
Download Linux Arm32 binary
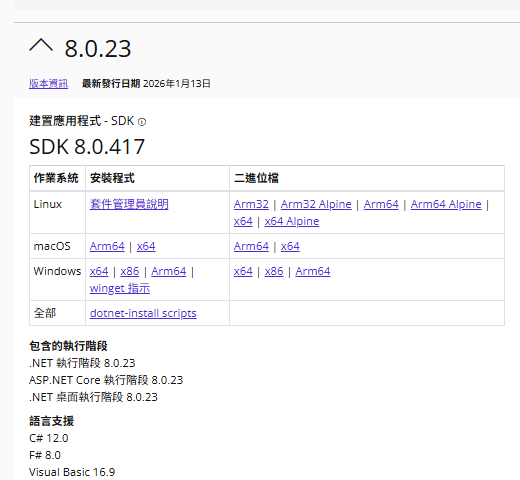[251, 204]
